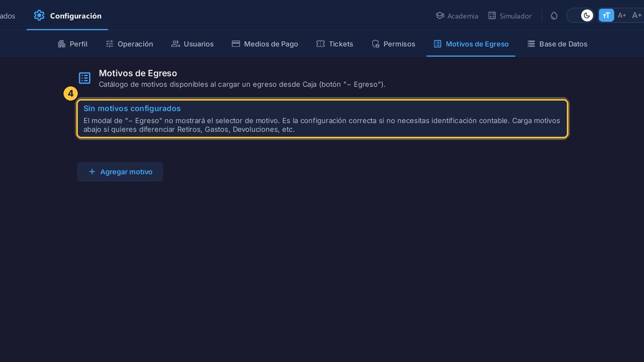Select the Motivos de Egreso tab
This screenshot has width=644, height=362.
point(471,44)
